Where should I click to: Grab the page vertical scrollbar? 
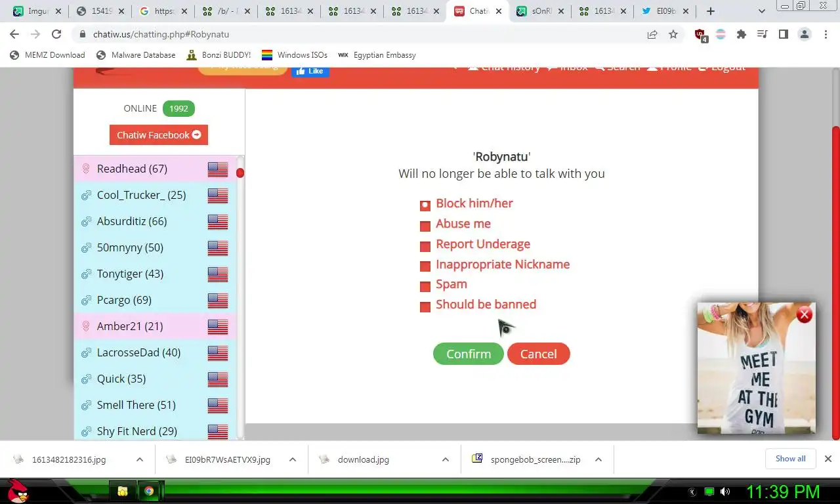pyautogui.click(x=835, y=282)
